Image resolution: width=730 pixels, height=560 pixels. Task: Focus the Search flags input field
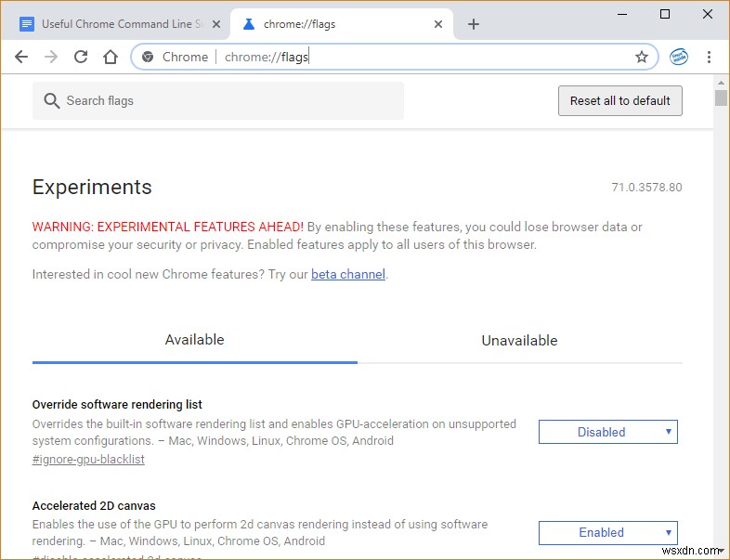[x=218, y=100]
